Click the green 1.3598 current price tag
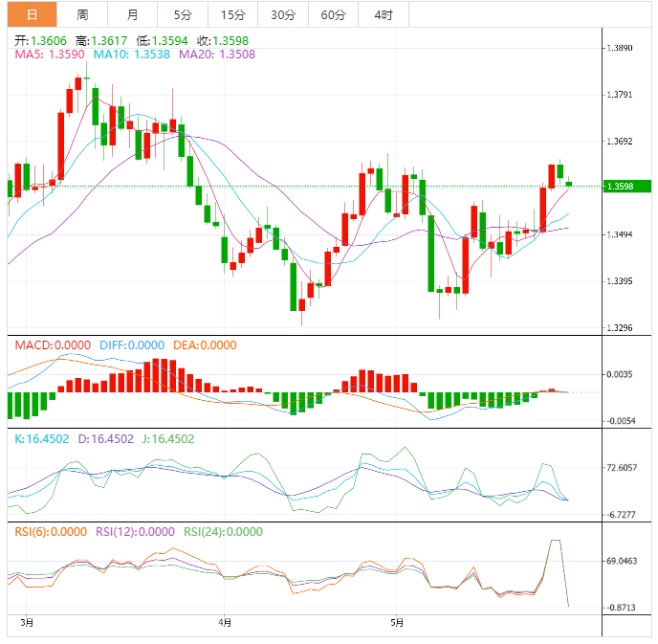658x644 pixels. [x=625, y=186]
